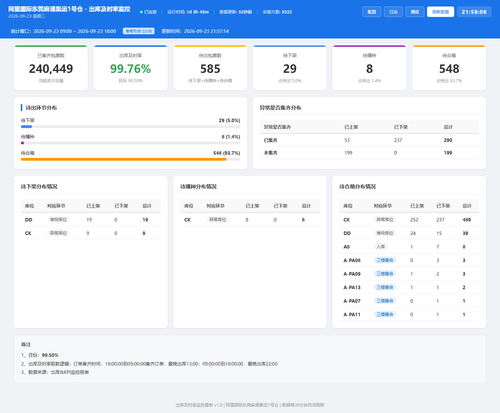500x413 pixels.
Task: Open the 日志 log button
Action: 393,12
